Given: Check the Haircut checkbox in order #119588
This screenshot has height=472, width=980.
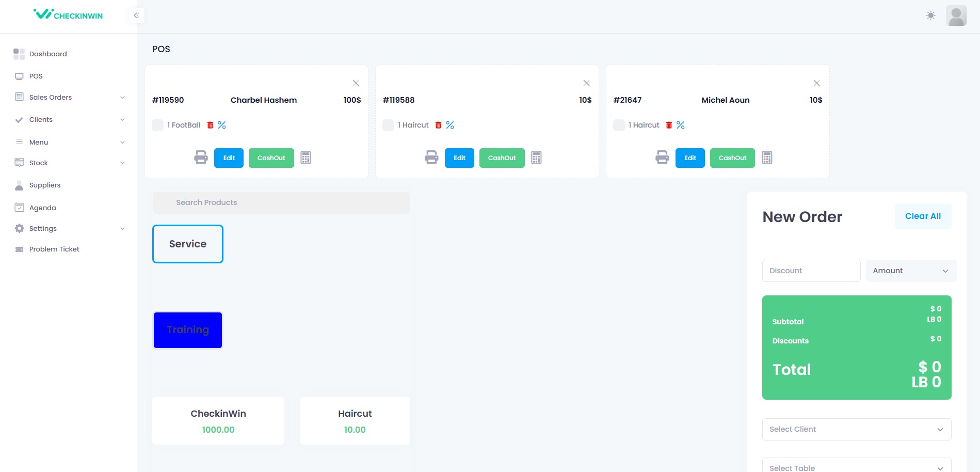Looking at the screenshot, I should coord(388,125).
